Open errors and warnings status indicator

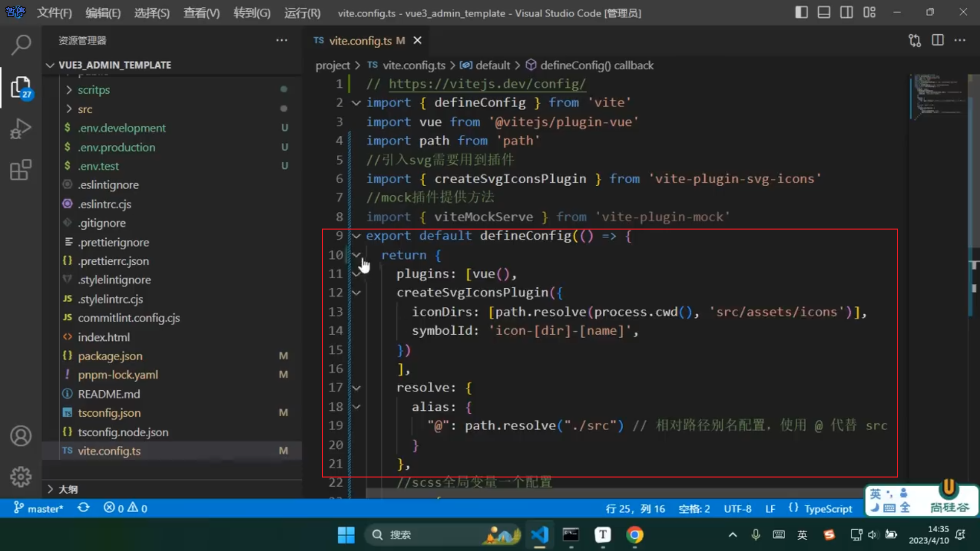pos(126,508)
